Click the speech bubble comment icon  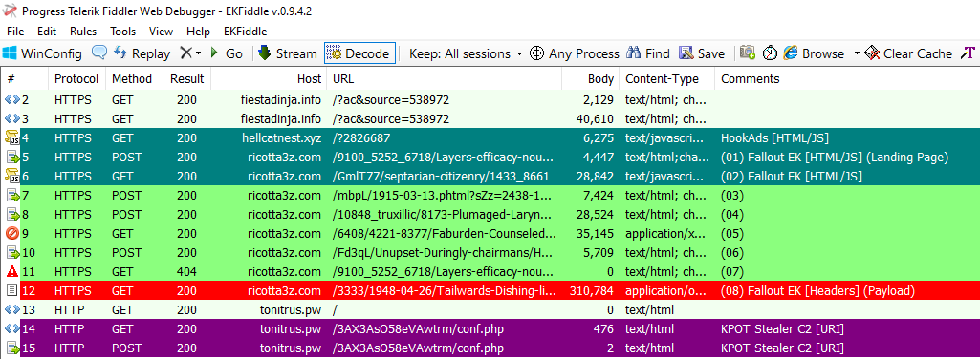(98, 53)
